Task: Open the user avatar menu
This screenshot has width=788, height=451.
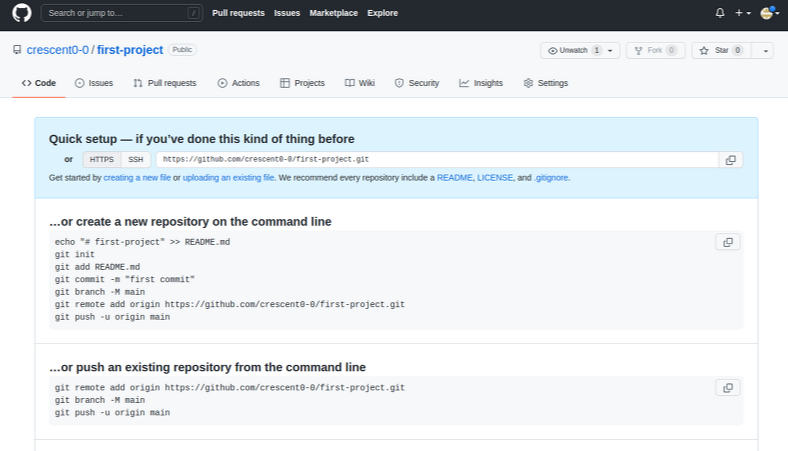Action: point(769,13)
